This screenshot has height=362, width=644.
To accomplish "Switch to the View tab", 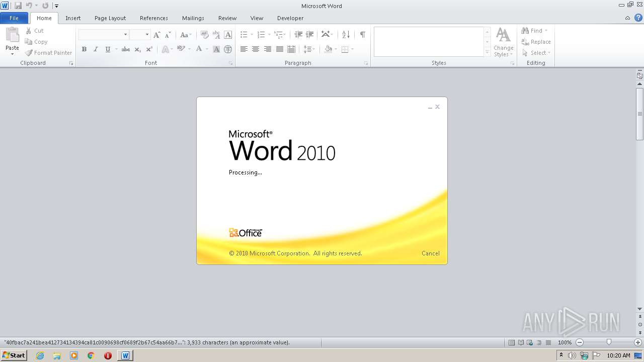I will click(257, 18).
